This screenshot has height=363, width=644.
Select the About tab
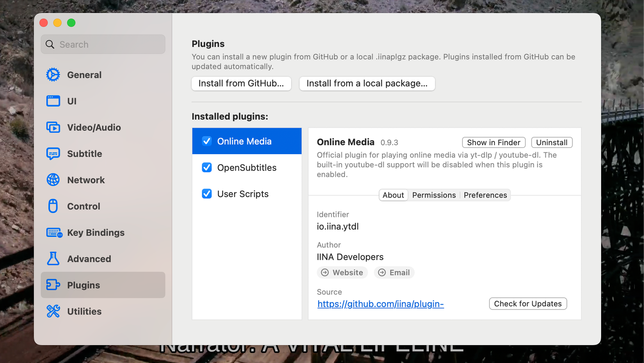click(x=393, y=195)
